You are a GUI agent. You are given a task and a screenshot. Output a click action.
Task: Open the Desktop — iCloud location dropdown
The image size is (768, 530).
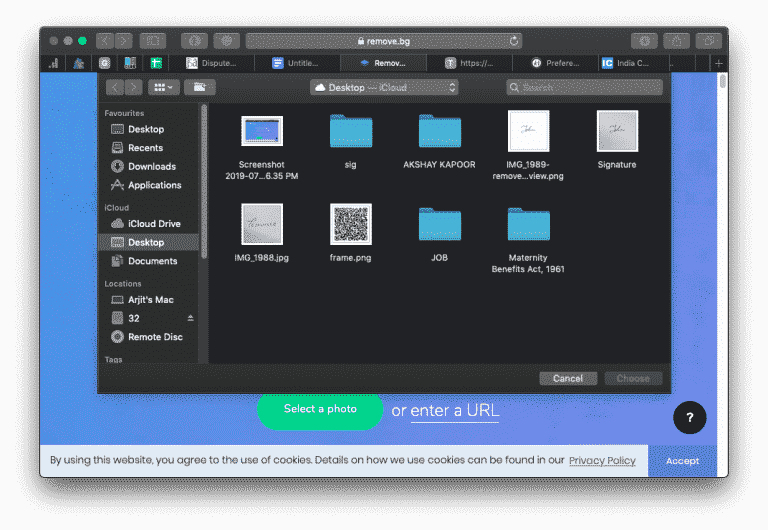(x=384, y=87)
